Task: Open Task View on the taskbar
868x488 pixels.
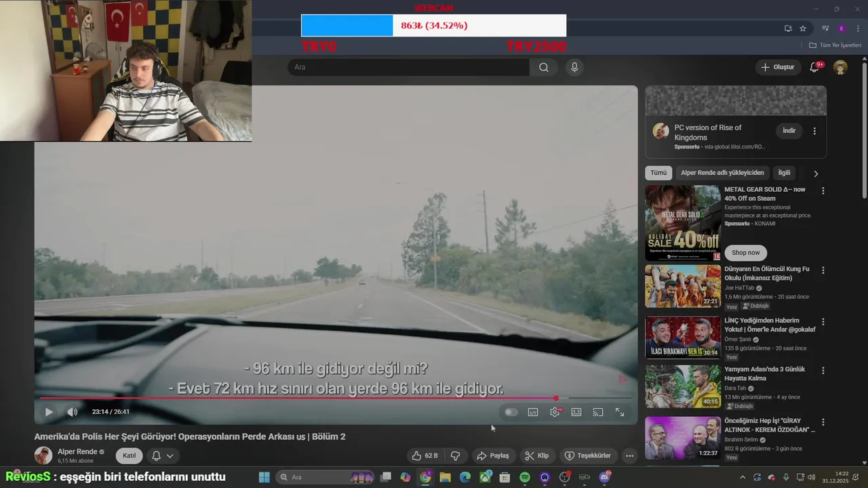Action: pyautogui.click(x=386, y=477)
